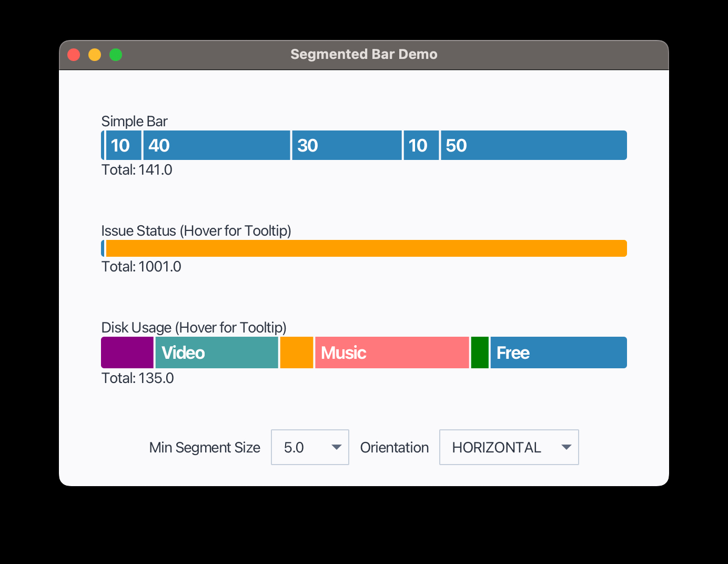Click the Video segment in Disk Usage
Image resolution: width=728 pixels, height=564 pixels.
tap(217, 352)
